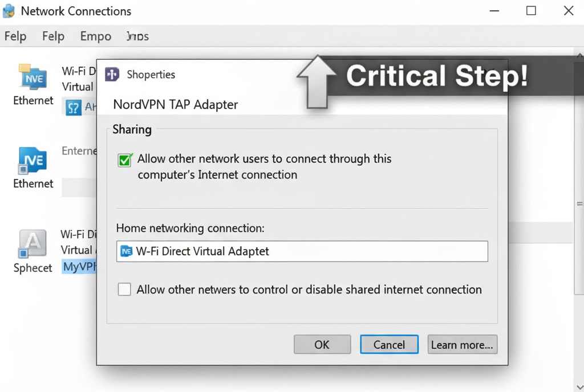Select the highlighted MyVPN connection label
Screen dimensions: 584x392
click(79, 267)
